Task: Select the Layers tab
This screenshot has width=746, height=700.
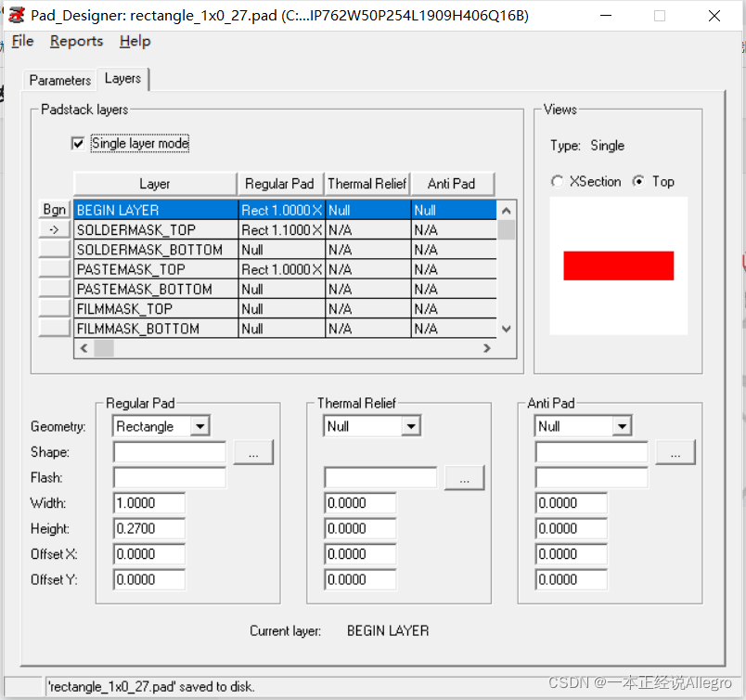Action: point(122,78)
